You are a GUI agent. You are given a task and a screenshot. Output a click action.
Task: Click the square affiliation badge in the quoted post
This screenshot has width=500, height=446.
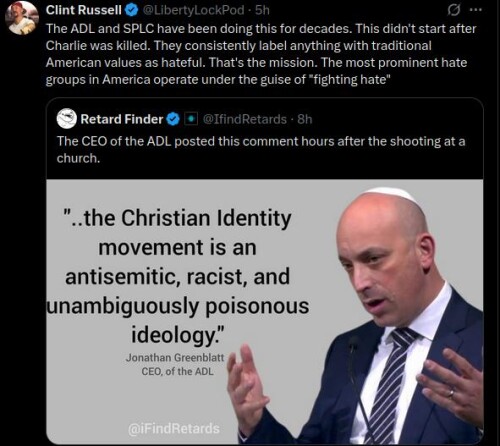(x=191, y=119)
